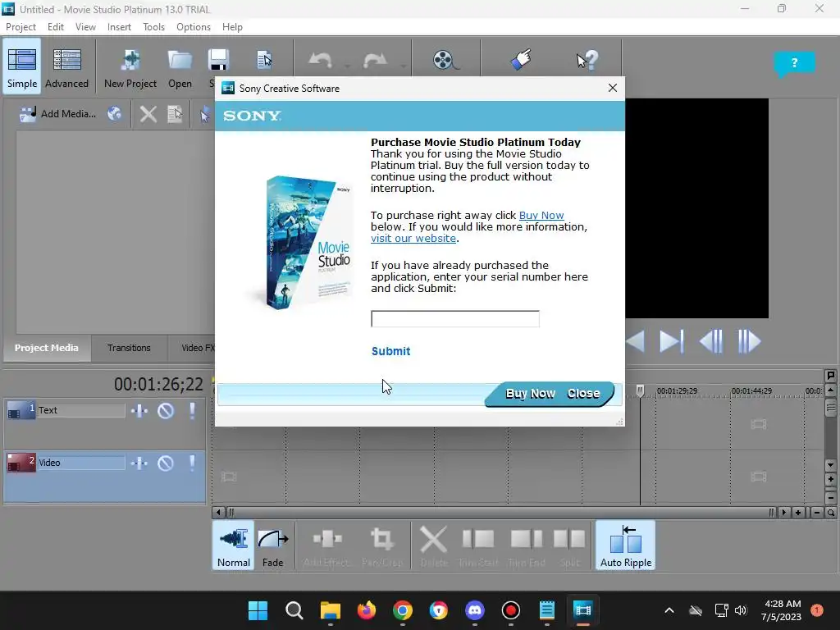The image size is (840, 630).
Task: Click the serial number input field
Action: 454,319
